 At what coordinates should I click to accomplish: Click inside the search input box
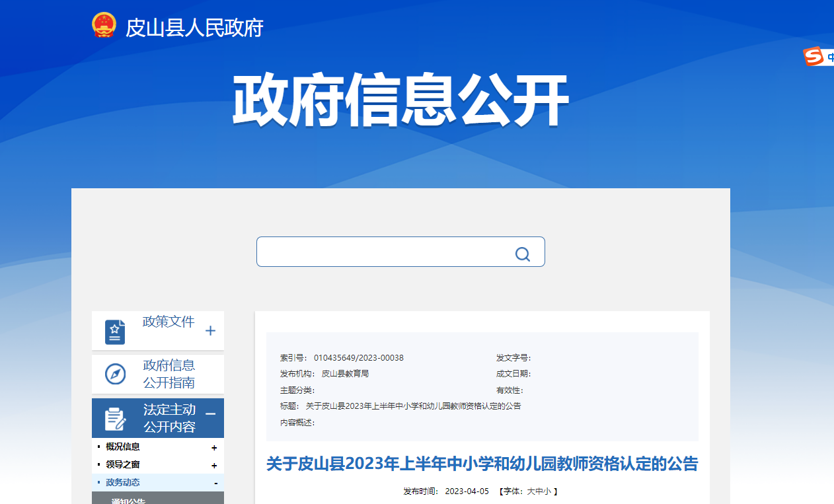[383, 252]
